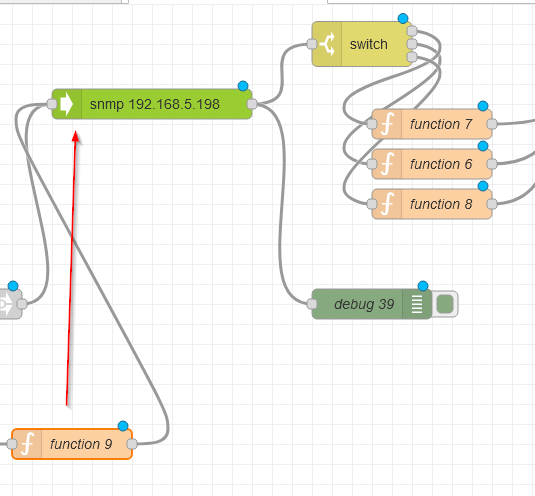Viewport: 535px width, 496px height.
Task: Click the function 6 output port
Action: click(492, 164)
